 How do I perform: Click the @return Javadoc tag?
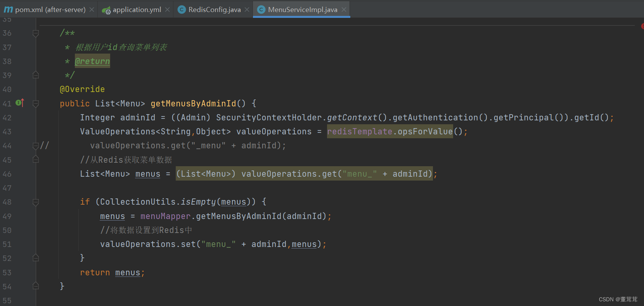92,61
